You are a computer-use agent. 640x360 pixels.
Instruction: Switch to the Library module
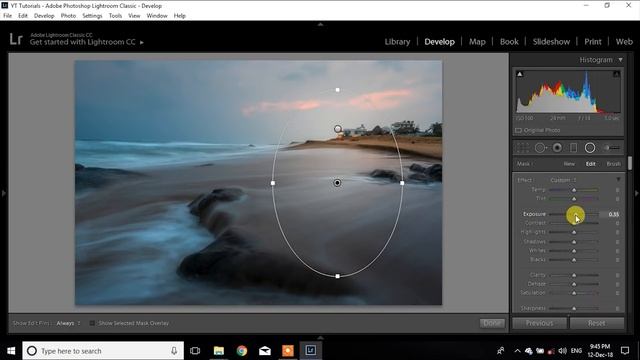[x=397, y=42]
